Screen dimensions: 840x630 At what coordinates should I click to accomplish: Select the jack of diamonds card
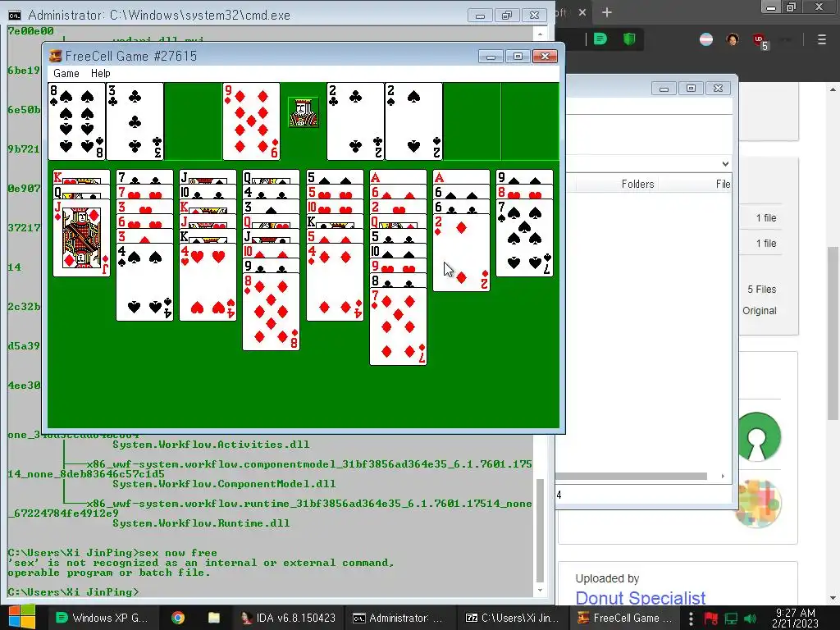tap(81, 238)
